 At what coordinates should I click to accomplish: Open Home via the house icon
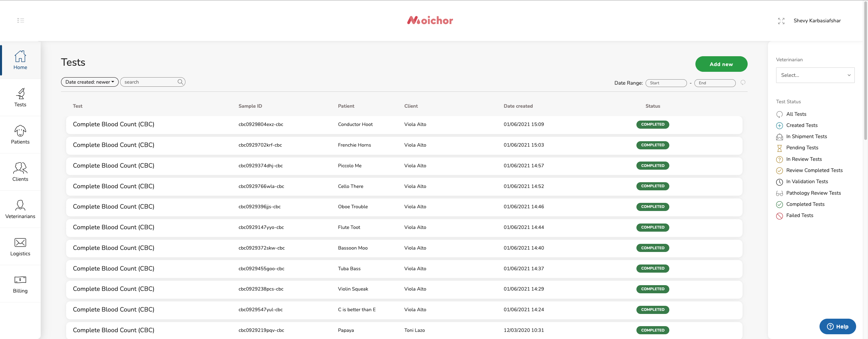[x=20, y=56]
